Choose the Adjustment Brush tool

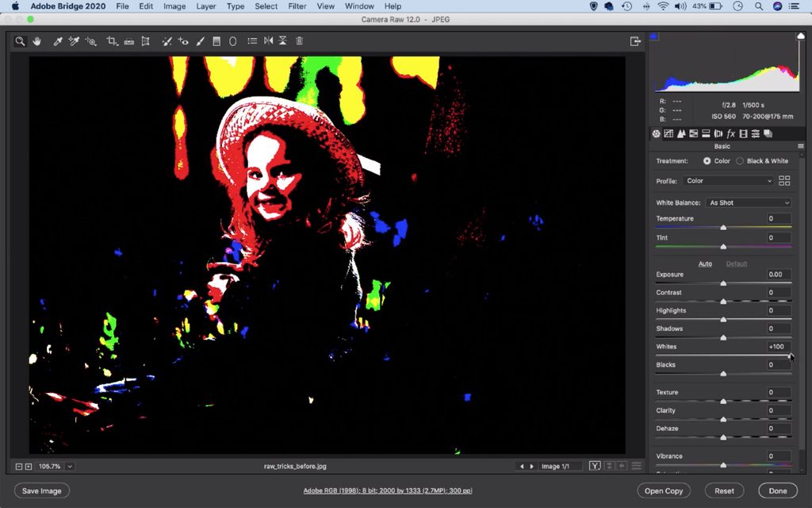[x=201, y=40]
